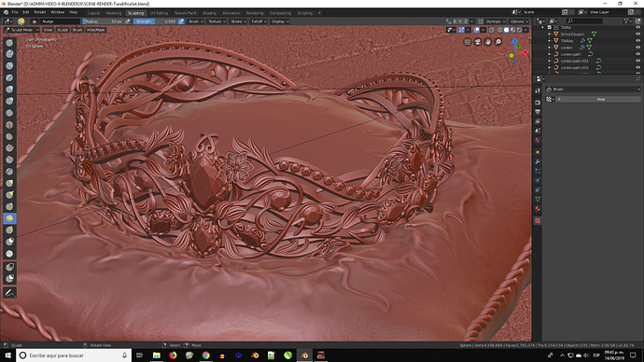
Task: Open the World properties tab
Action: click(x=538, y=140)
